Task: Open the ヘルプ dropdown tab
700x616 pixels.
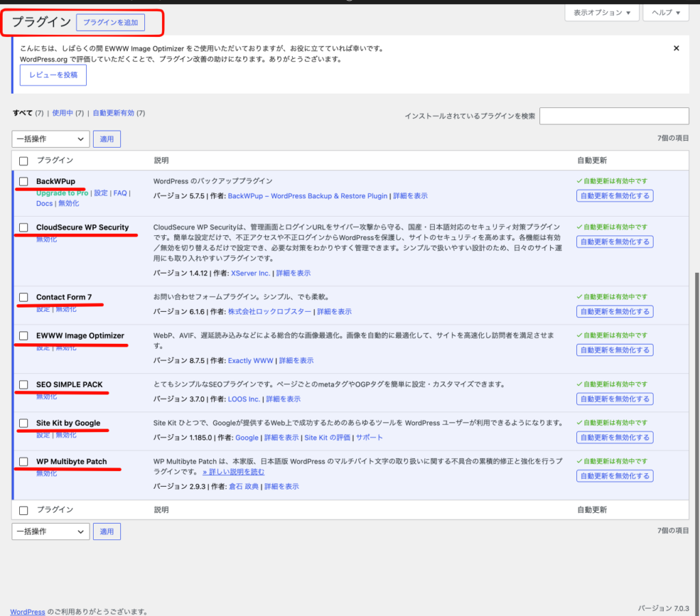Action: click(x=666, y=12)
